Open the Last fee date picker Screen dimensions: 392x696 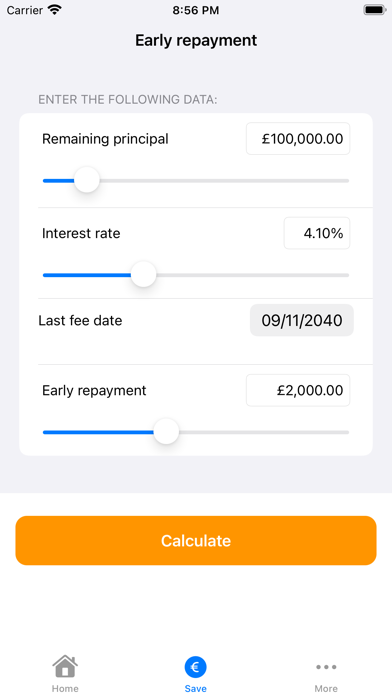(x=302, y=320)
